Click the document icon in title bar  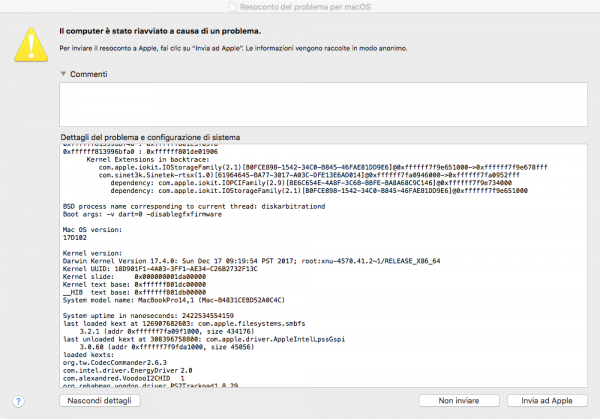(233, 7)
